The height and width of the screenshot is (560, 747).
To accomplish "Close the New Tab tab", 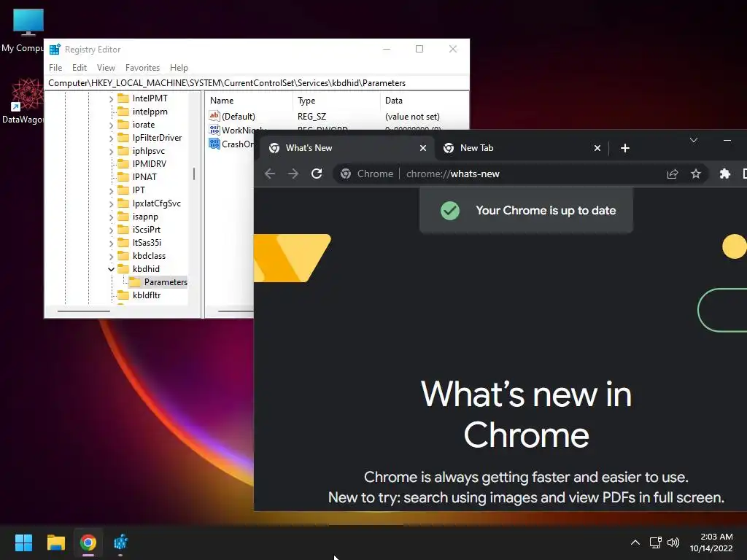I will click(x=597, y=148).
